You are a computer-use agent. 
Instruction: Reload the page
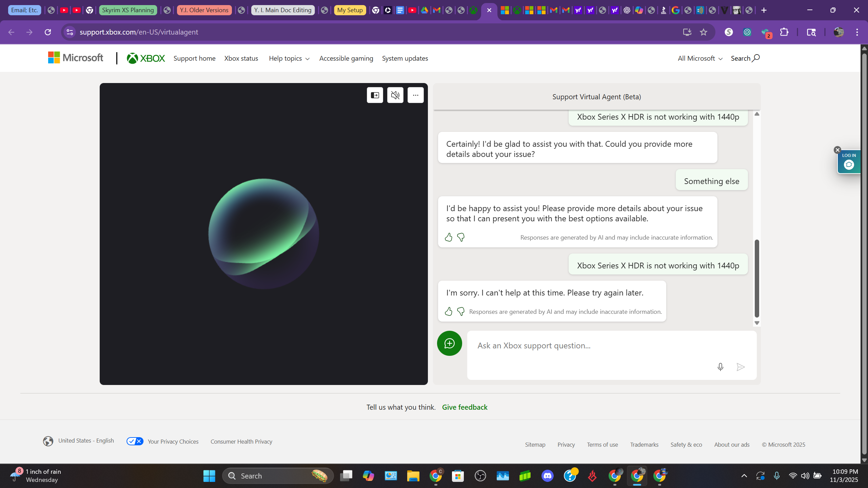(48, 32)
